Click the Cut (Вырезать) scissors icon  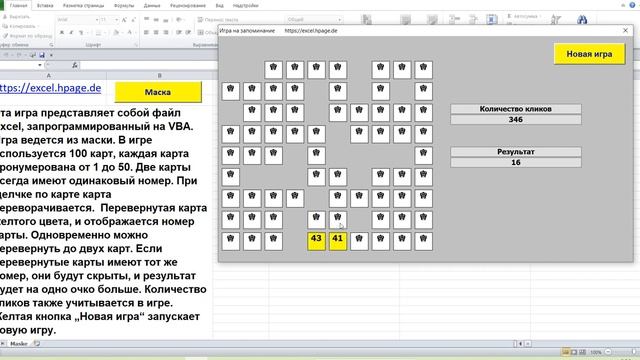5,17
